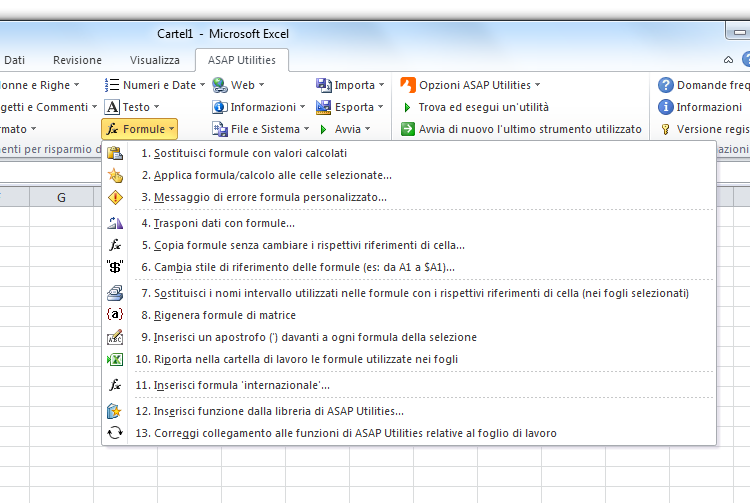Click the Testo letter A icon
The image size is (750, 503).
[x=112, y=107]
